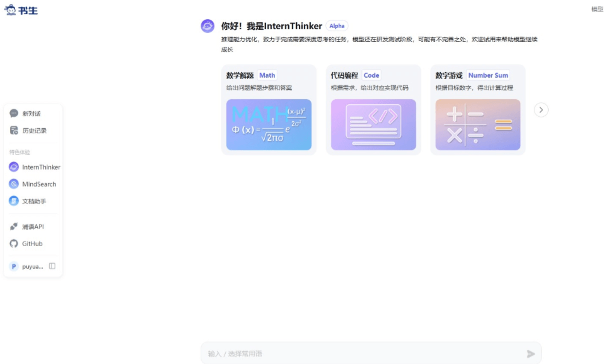
Task: Collapse the sidebar panel toggle icon
Action: (x=52, y=266)
